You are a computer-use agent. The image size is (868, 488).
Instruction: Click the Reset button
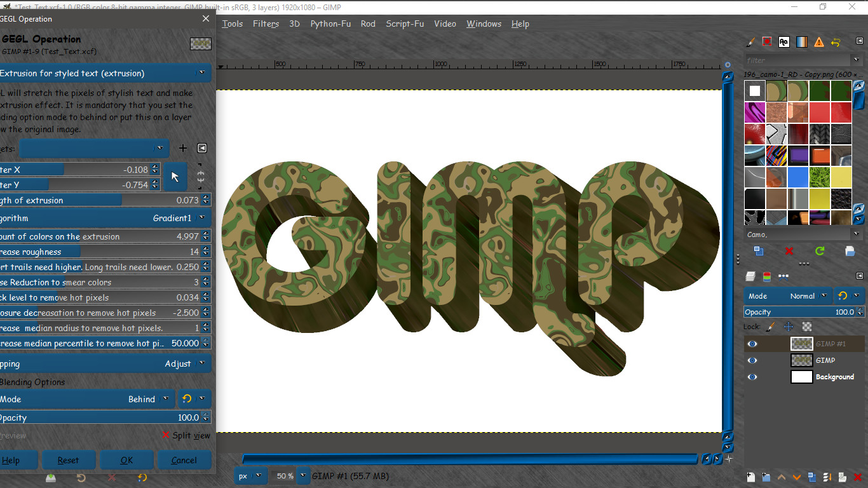pos(68,460)
